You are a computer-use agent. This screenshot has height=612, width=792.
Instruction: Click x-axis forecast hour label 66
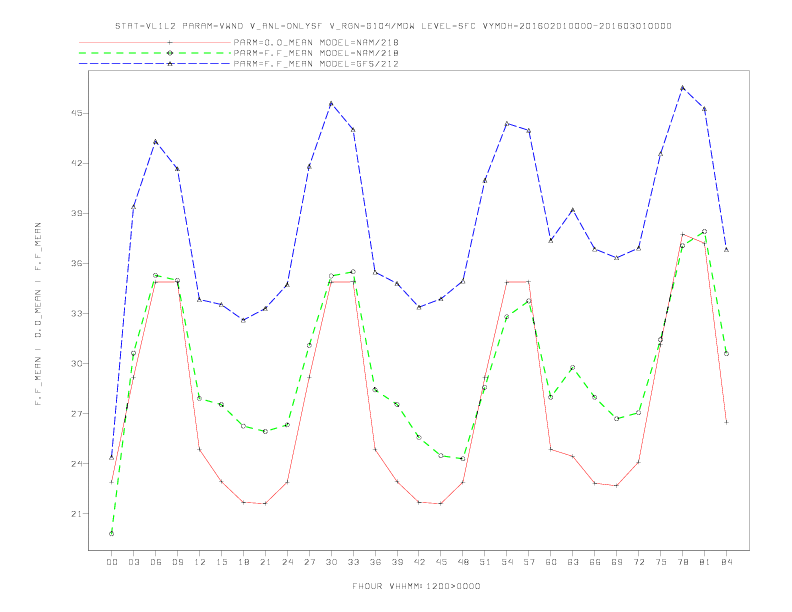pos(595,562)
